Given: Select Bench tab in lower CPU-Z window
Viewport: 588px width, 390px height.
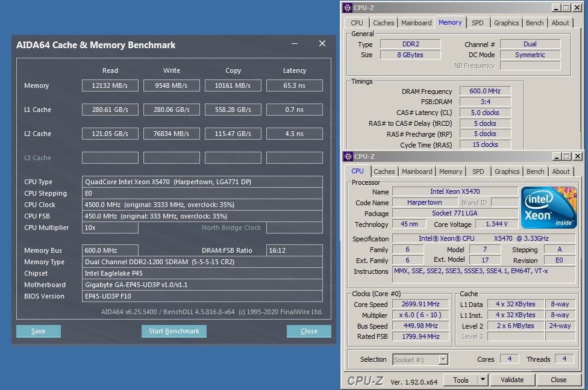Looking at the screenshot, I should pyautogui.click(x=535, y=172).
